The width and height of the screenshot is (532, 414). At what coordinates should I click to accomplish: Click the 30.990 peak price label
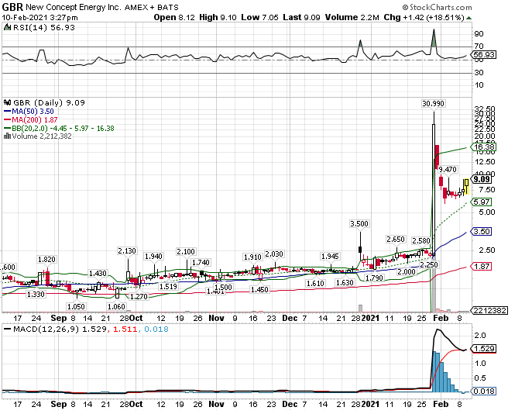click(433, 104)
